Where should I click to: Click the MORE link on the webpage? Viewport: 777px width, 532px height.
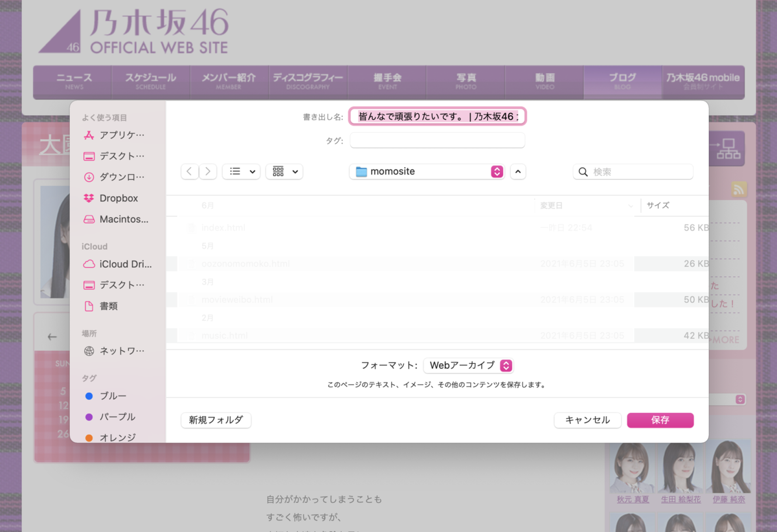point(724,340)
